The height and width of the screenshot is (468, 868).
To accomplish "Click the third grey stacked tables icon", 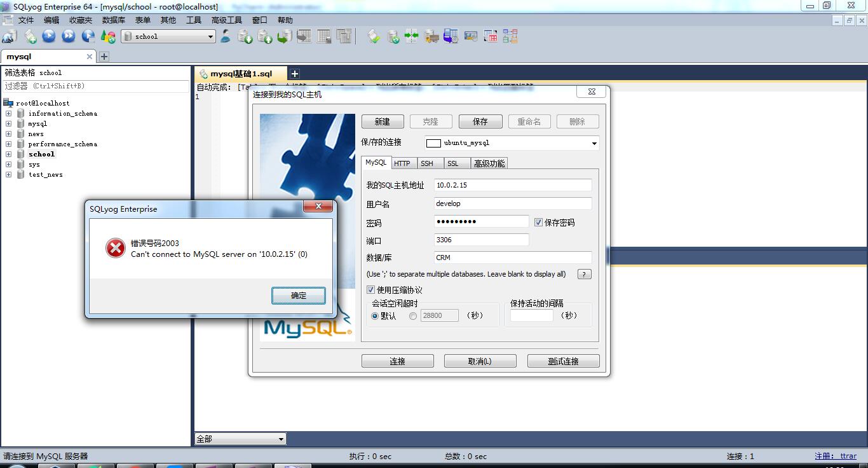I will [344, 37].
